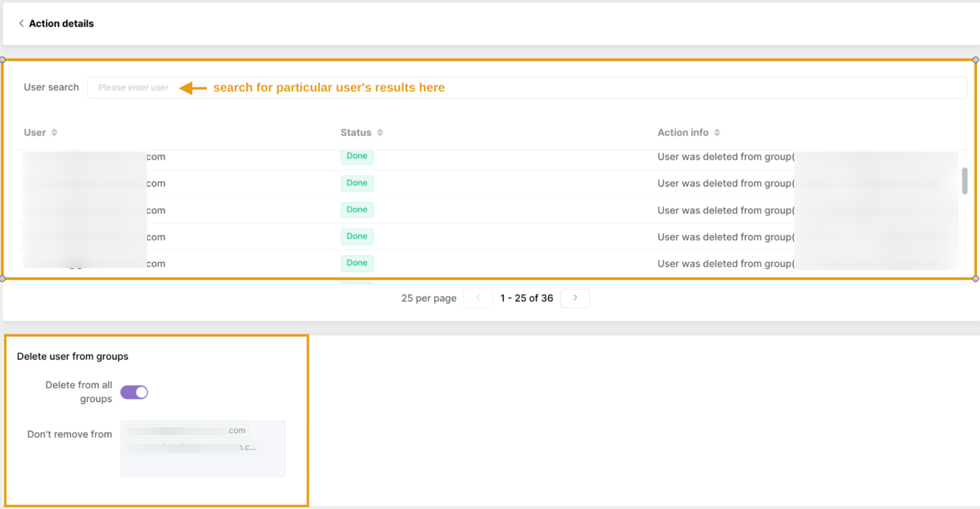This screenshot has width=980, height=509.
Task: Click the sort icon next to Action info
Action: pos(715,132)
